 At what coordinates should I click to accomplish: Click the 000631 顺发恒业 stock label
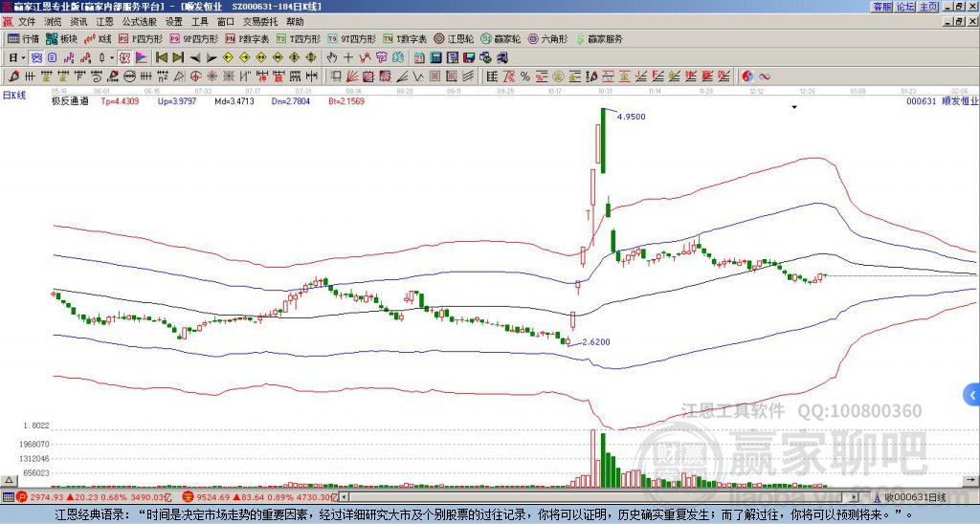coord(942,100)
